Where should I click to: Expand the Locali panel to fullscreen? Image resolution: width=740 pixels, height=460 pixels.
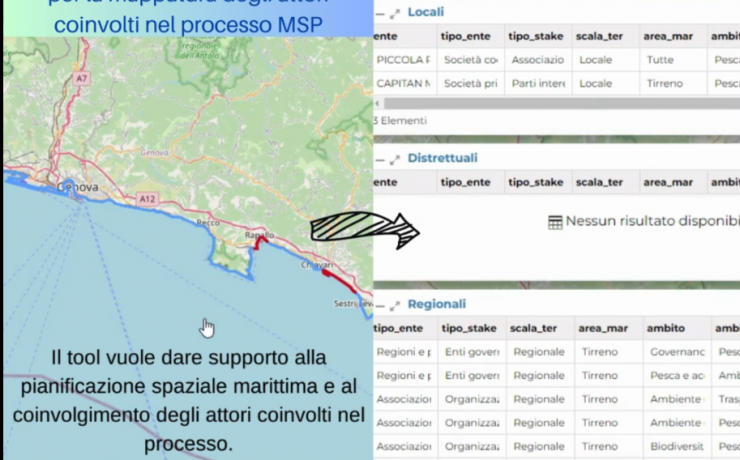(395, 13)
